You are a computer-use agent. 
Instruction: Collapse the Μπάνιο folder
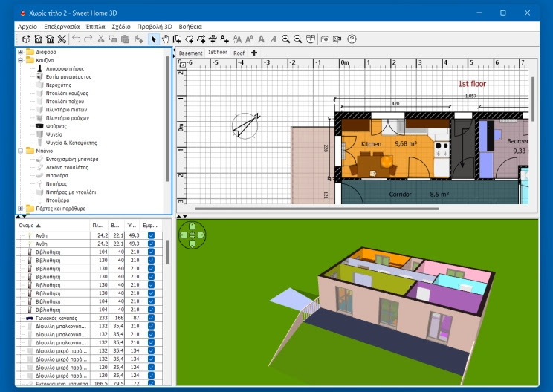pos(21,151)
